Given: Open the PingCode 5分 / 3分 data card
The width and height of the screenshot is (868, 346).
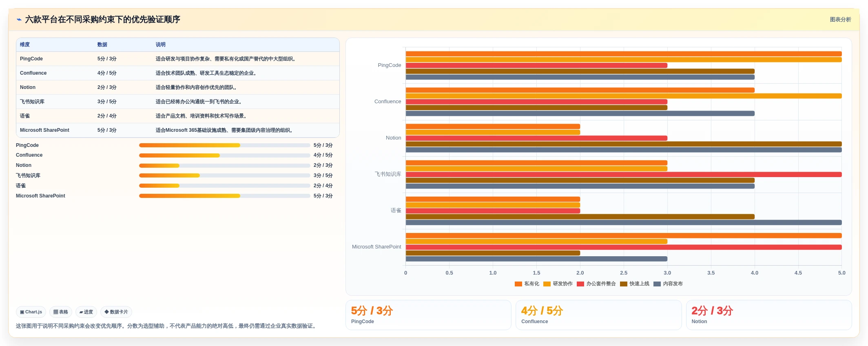Looking at the screenshot, I should (428, 315).
